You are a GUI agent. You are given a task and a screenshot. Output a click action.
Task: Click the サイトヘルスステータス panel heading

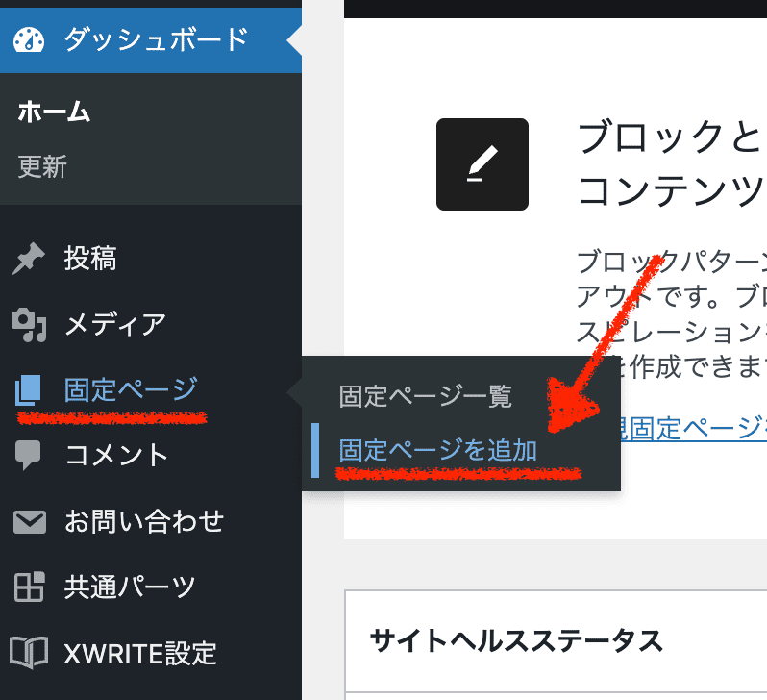coord(516,640)
